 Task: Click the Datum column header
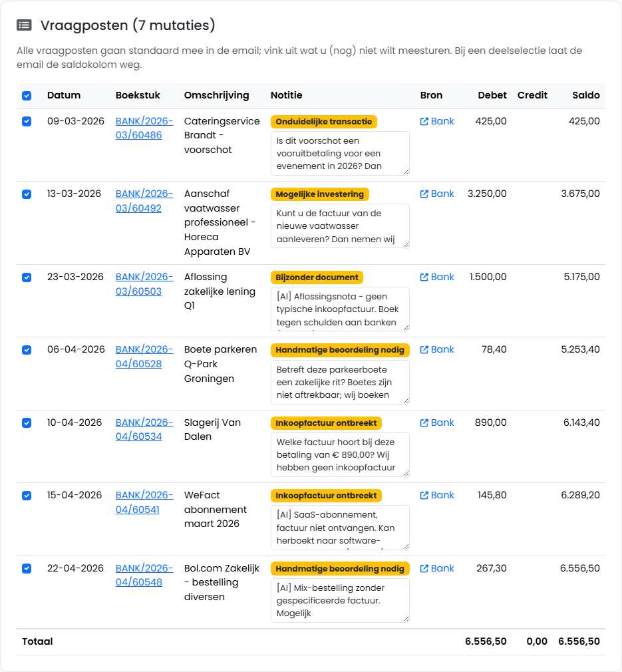tap(64, 95)
